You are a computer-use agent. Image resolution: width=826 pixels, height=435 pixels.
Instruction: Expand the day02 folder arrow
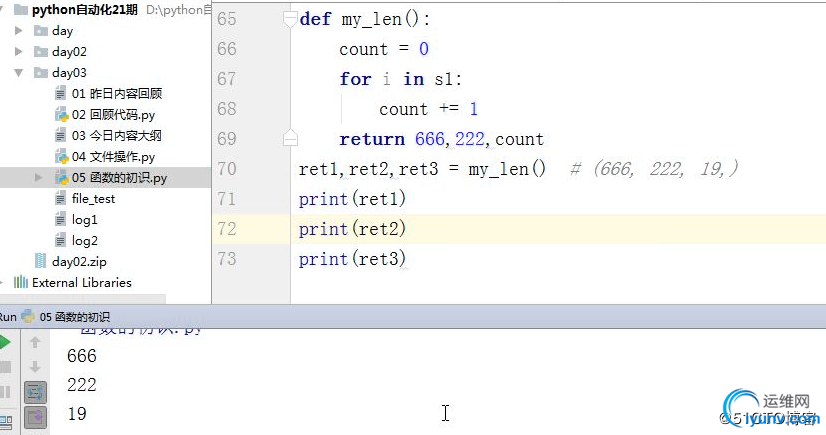[18, 52]
